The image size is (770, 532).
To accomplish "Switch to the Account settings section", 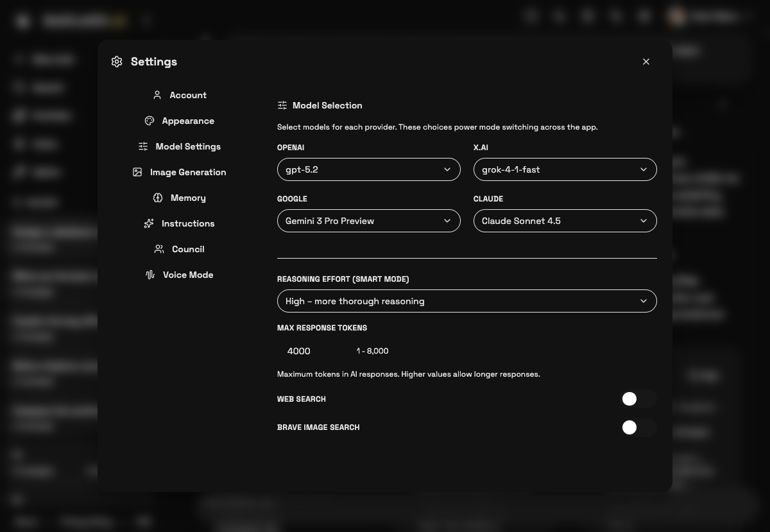I will pos(188,95).
